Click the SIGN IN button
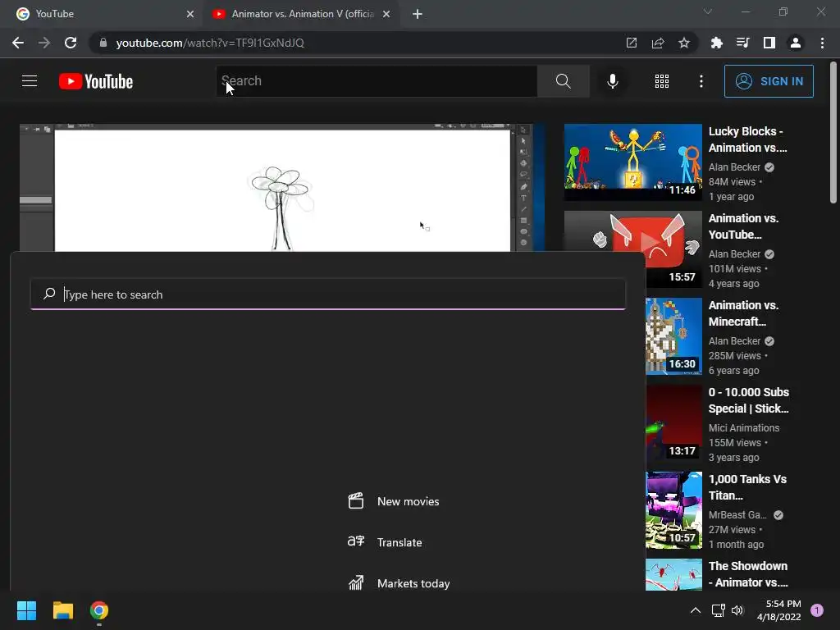The height and width of the screenshot is (630, 840). pyautogui.click(x=768, y=81)
